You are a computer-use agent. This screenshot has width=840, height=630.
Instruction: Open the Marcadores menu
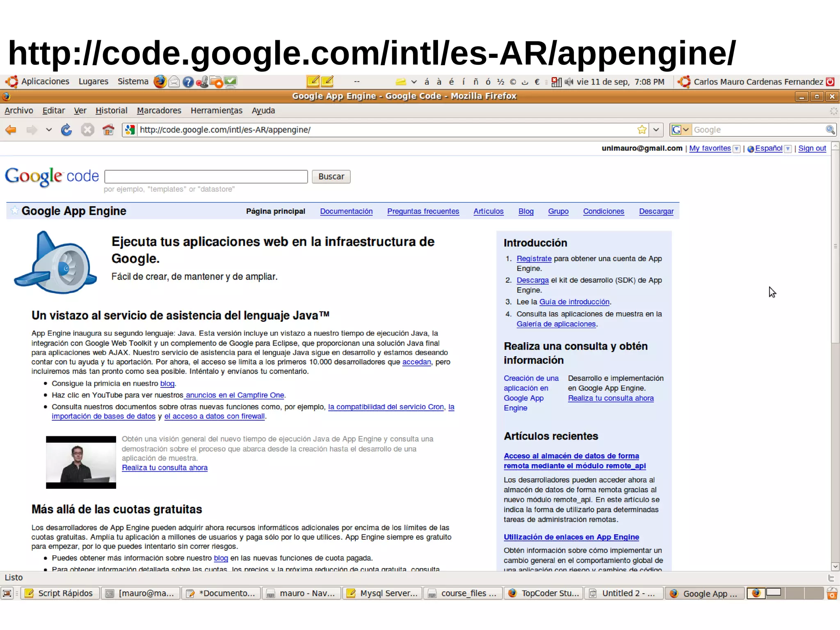click(x=159, y=110)
